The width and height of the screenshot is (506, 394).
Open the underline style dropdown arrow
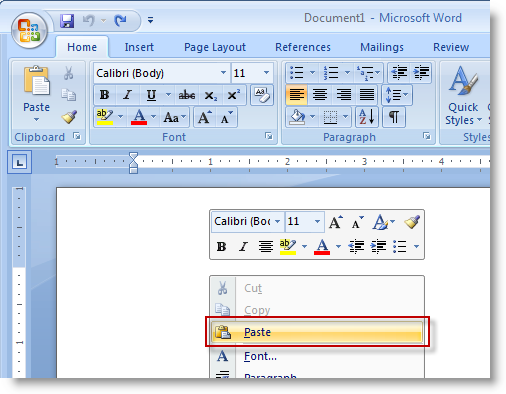pyautogui.click(x=168, y=95)
